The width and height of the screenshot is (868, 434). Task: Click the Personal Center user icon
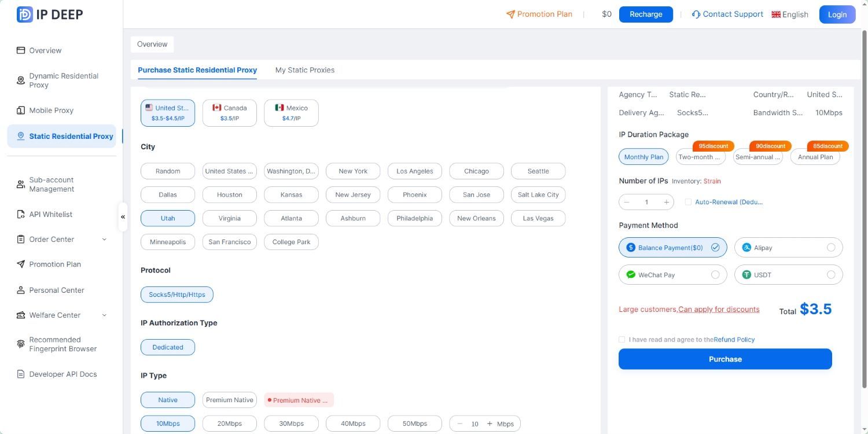21,290
